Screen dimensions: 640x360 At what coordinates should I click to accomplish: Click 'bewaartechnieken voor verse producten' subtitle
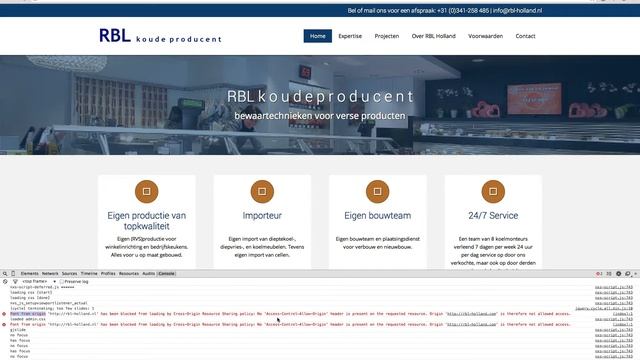[x=320, y=116]
